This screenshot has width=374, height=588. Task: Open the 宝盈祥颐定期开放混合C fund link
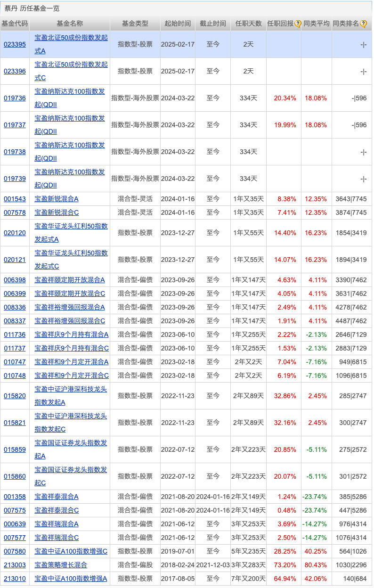click(x=70, y=294)
